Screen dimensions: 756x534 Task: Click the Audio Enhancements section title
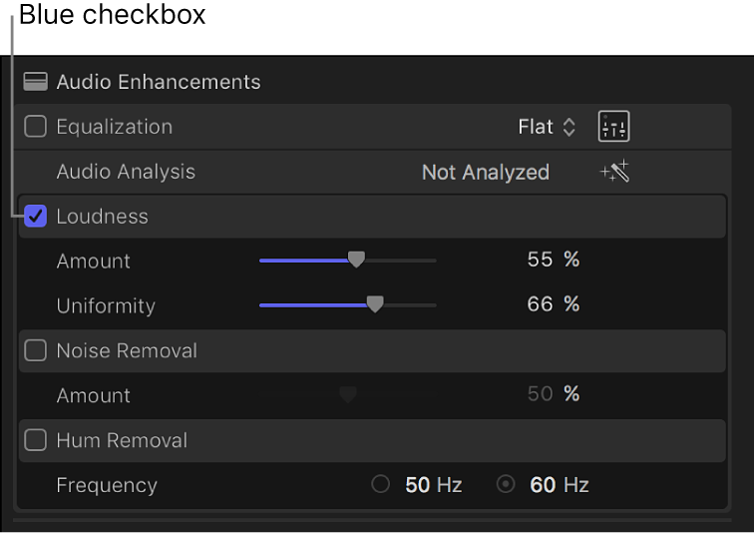[159, 82]
